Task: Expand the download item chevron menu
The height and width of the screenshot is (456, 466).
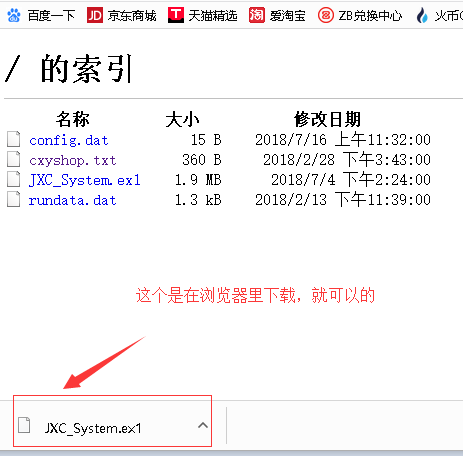Action: [x=203, y=425]
